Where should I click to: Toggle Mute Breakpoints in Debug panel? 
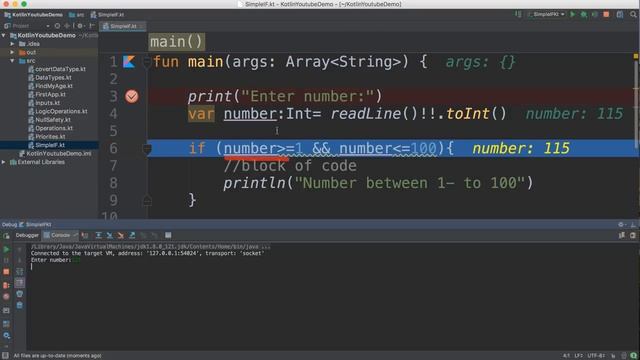tap(6, 297)
